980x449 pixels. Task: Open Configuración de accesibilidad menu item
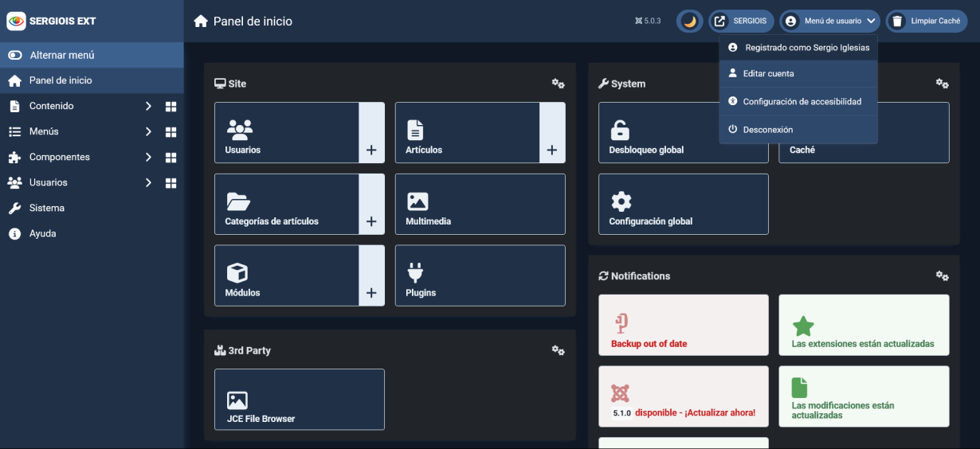pyautogui.click(x=798, y=101)
